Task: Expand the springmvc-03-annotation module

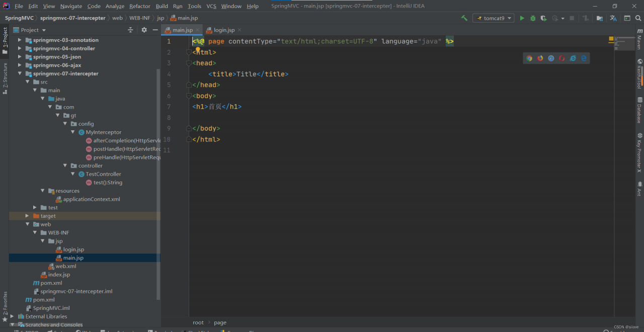Action: [x=20, y=40]
